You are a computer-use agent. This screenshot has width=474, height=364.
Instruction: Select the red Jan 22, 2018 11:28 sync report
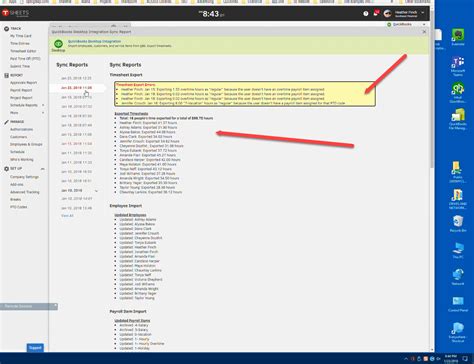tap(76, 88)
